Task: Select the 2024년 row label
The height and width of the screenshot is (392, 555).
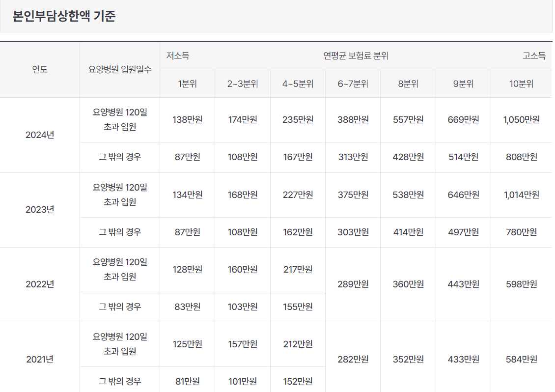Action: 40,134
